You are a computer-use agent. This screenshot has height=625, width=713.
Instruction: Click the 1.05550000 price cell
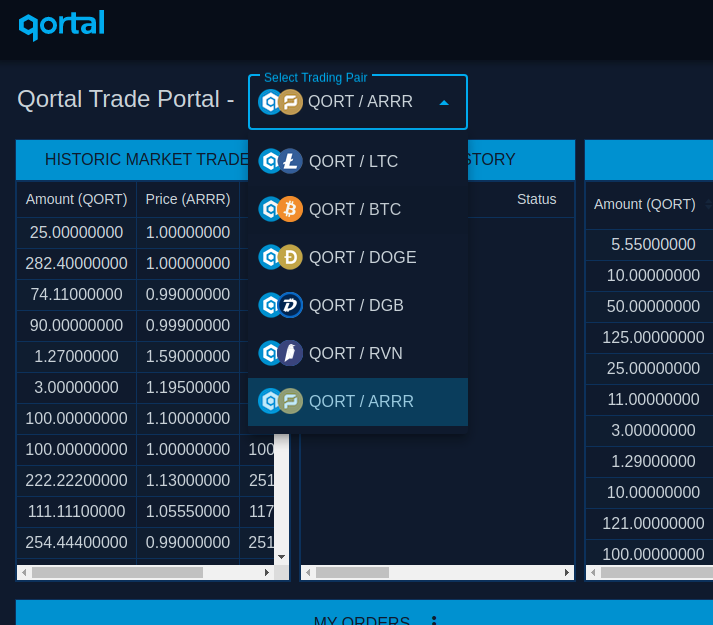click(188, 511)
